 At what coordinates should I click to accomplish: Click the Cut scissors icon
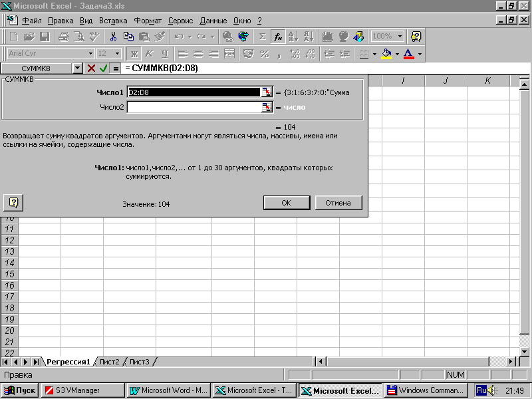[x=113, y=37]
